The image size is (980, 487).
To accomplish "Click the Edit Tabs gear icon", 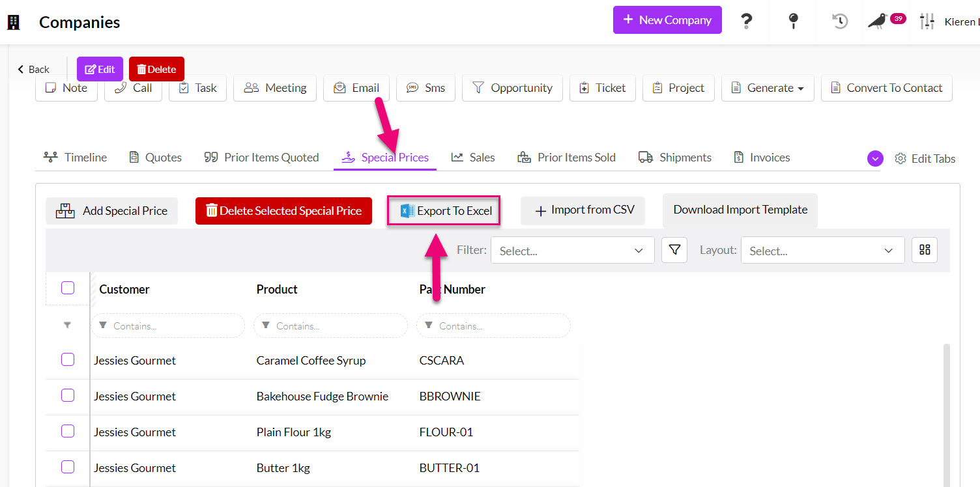I will [x=901, y=159].
